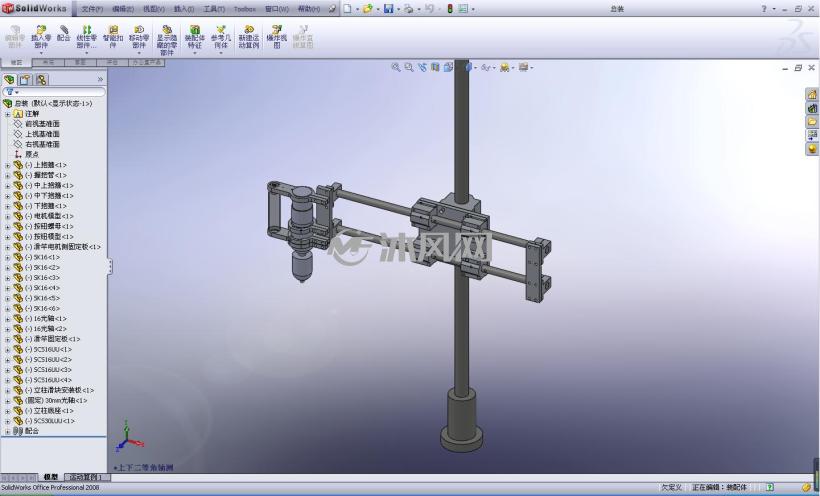The height and width of the screenshot is (496, 820).
Task: Click the 移动零部件 (Move Component) tool
Action: [139, 37]
